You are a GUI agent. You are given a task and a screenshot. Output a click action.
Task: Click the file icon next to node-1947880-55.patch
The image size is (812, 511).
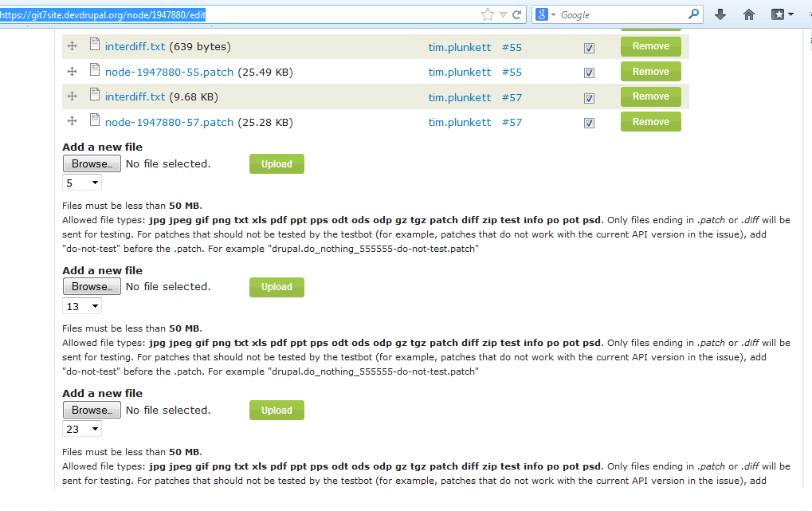[x=95, y=72]
